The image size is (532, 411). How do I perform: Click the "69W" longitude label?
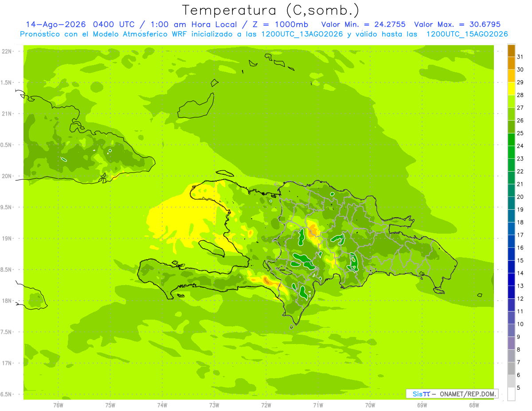pos(422,405)
